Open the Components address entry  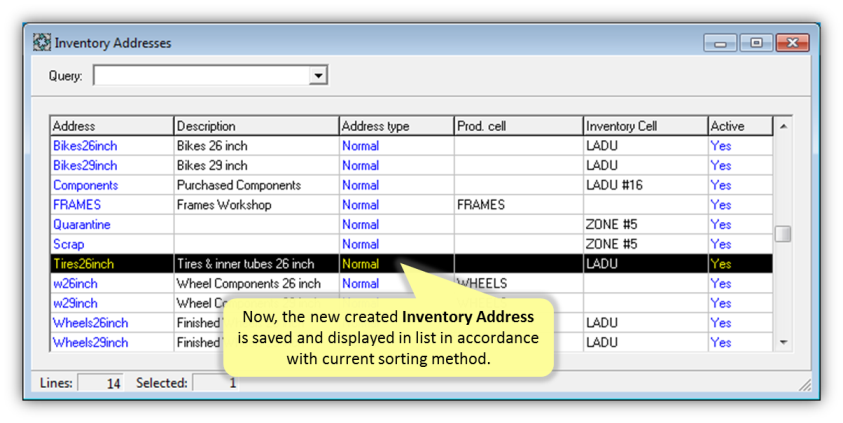(x=85, y=185)
